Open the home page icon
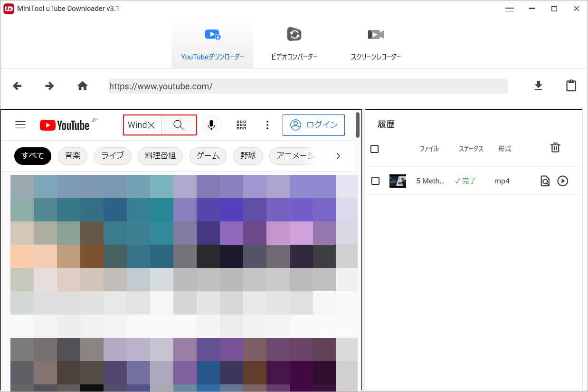 click(x=83, y=86)
